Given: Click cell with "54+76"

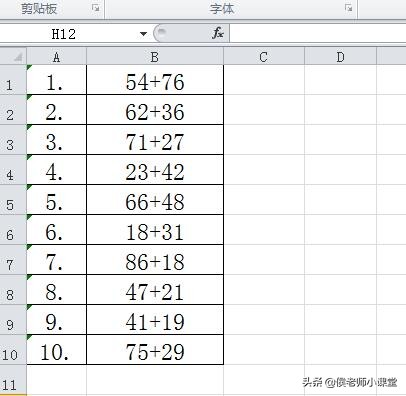Looking at the screenshot, I should coord(155,80).
